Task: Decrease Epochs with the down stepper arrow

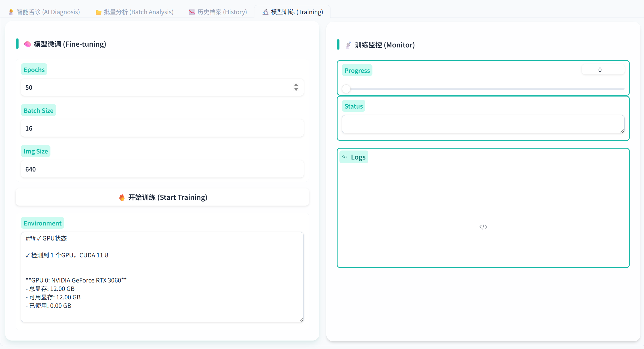Action: tap(296, 89)
